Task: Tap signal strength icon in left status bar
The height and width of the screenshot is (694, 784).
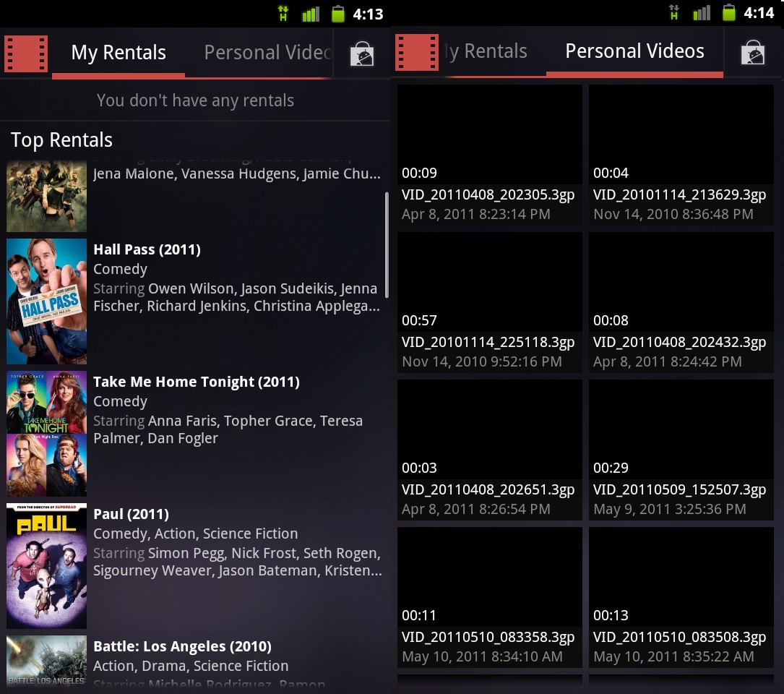Action: coord(311,14)
